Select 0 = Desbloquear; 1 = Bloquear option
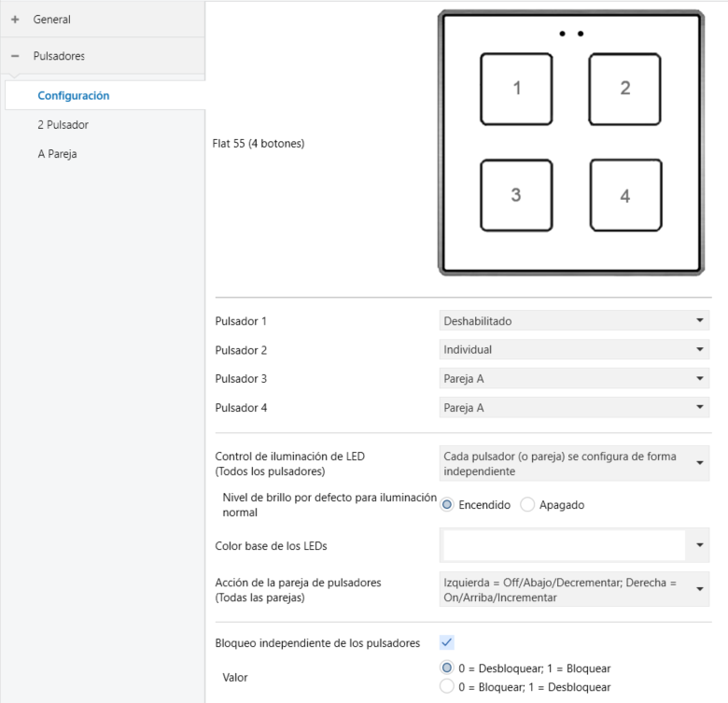The width and height of the screenshot is (728, 703). pyautogui.click(x=447, y=668)
